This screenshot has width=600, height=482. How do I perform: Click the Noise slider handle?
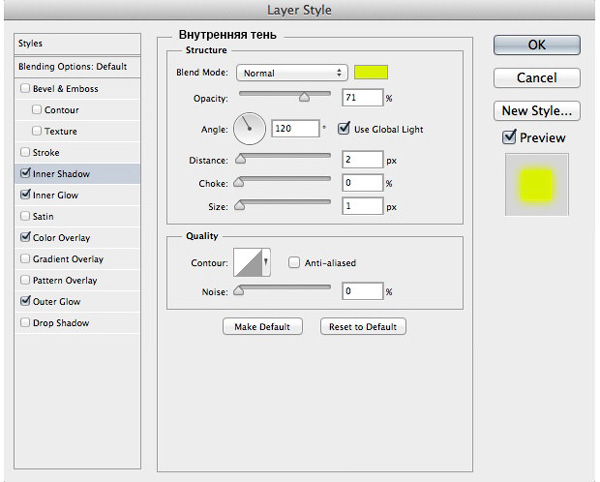point(238,291)
